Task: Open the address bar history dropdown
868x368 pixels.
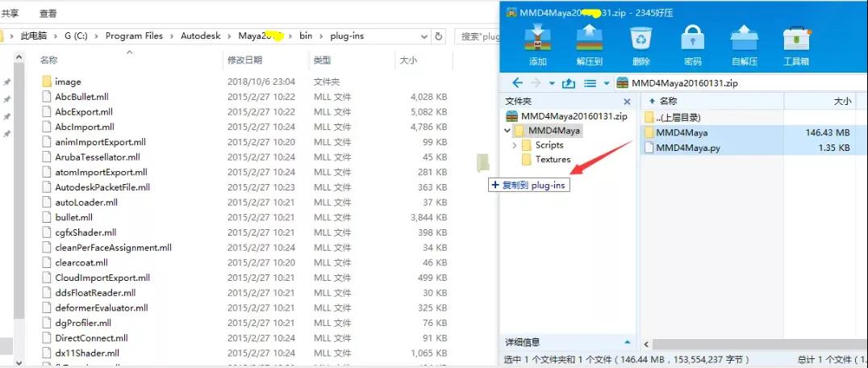Action: point(424,36)
